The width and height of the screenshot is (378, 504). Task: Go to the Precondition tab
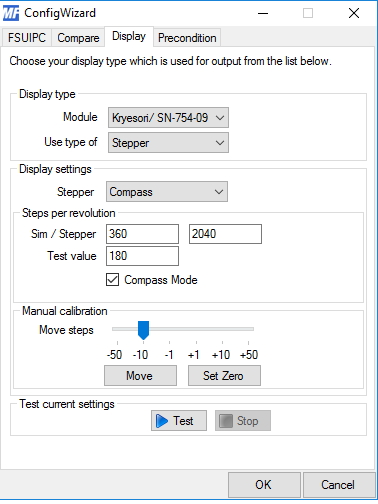point(187,38)
